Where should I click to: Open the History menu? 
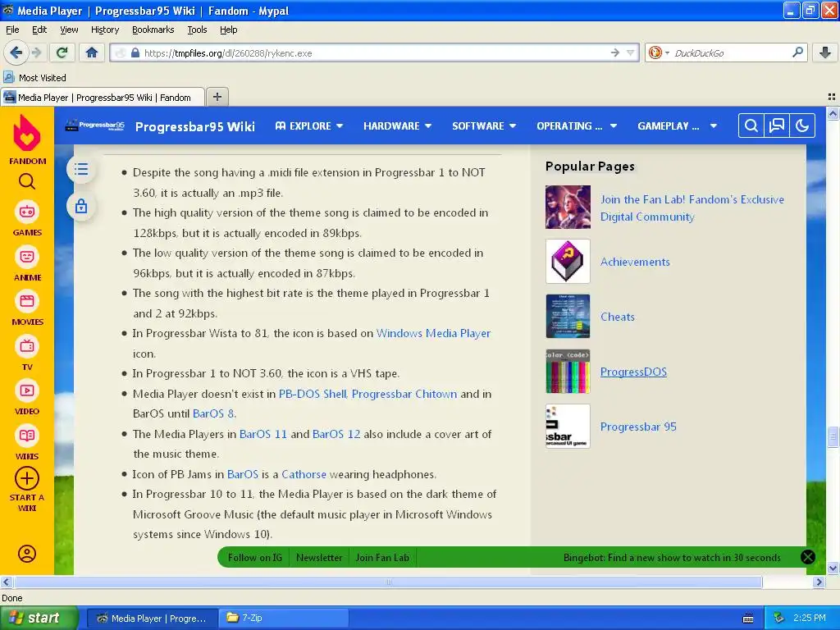point(105,30)
